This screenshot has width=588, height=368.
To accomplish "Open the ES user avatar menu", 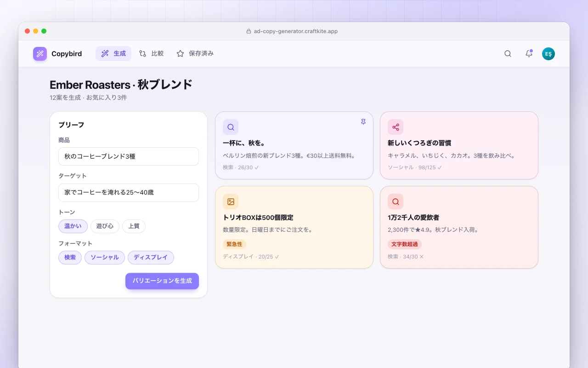I will (x=548, y=54).
